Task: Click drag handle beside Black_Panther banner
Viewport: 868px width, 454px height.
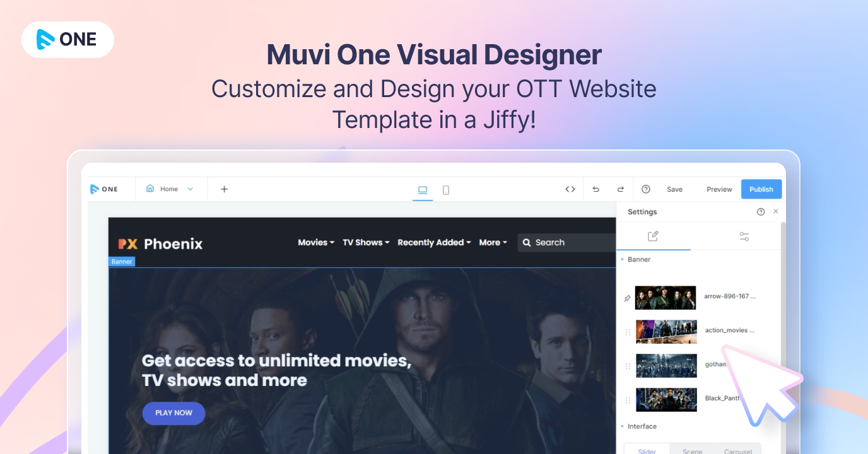Action: click(628, 400)
